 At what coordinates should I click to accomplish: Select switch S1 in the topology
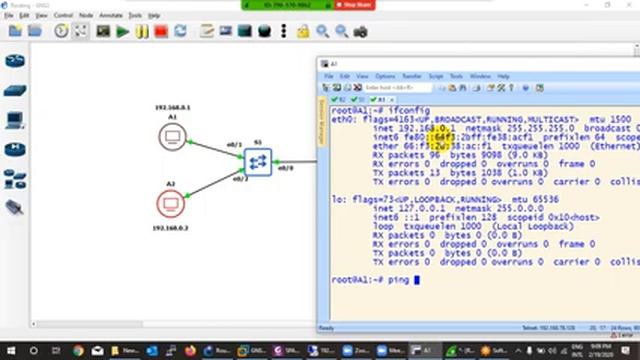(258, 162)
